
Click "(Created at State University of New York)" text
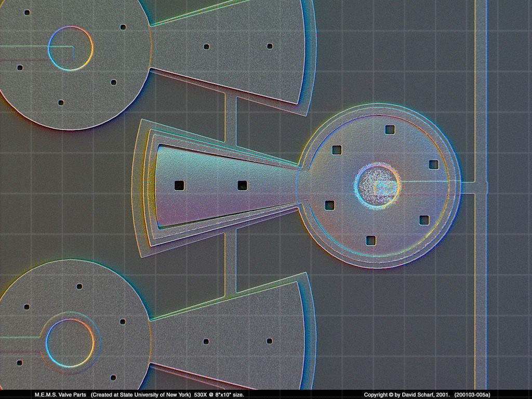[141, 395]
